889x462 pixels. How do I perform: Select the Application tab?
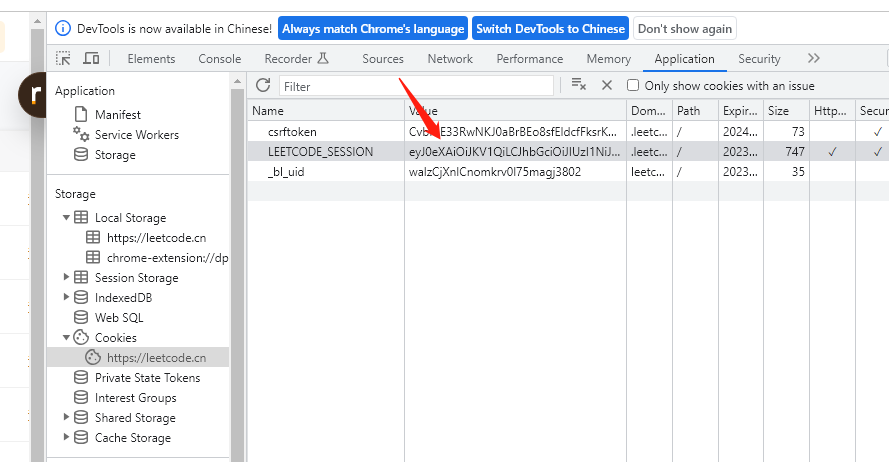pyautogui.click(x=684, y=58)
